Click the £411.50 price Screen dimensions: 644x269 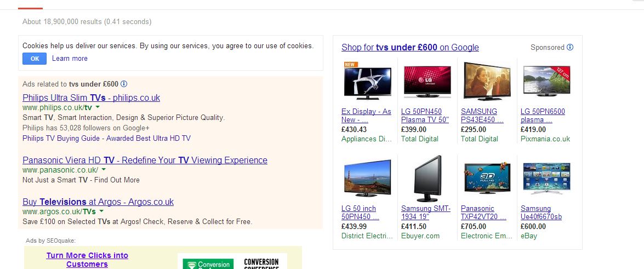(414, 226)
